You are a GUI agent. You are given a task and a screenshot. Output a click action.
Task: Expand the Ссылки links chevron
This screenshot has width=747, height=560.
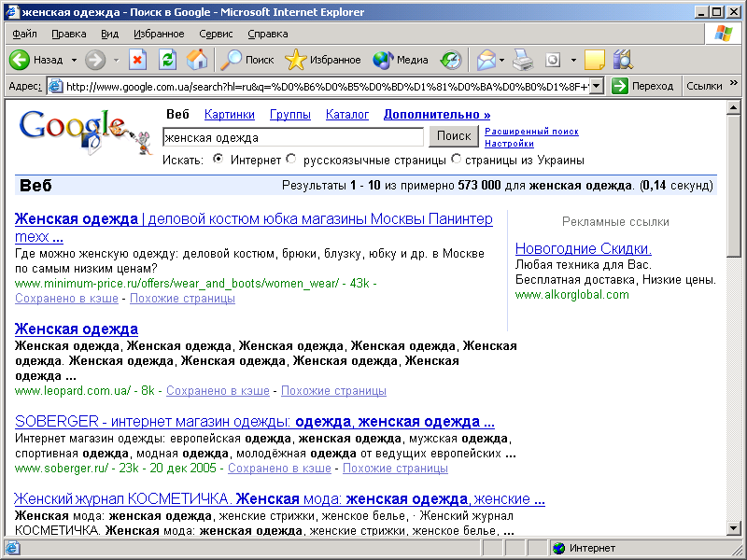pos(733,83)
